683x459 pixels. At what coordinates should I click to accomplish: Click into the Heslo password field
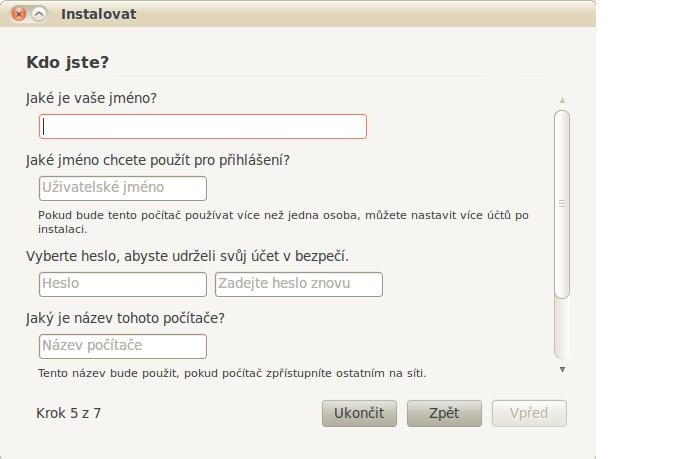point(123,284)
